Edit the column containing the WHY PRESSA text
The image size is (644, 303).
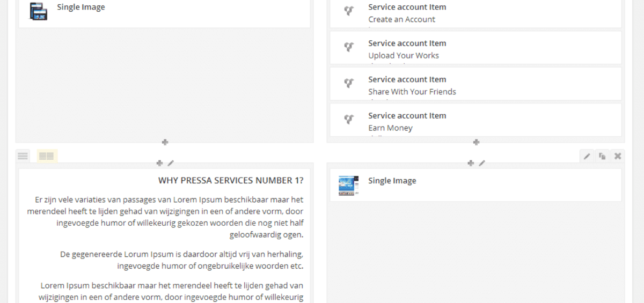point(171,163)
